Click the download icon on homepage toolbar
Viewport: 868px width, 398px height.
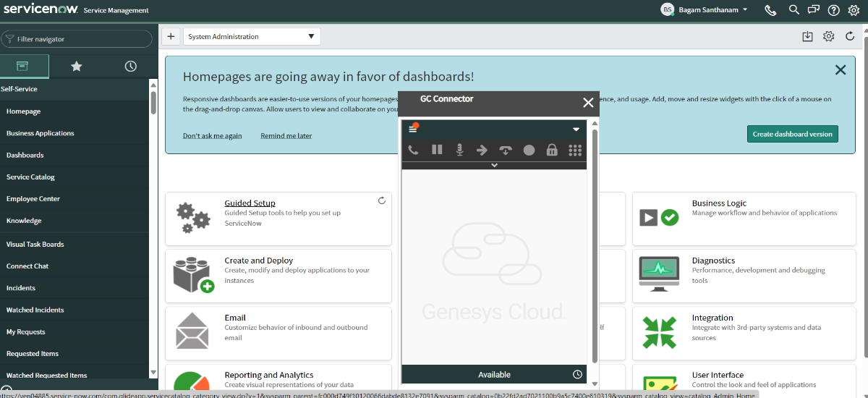(x=808, y=36)
